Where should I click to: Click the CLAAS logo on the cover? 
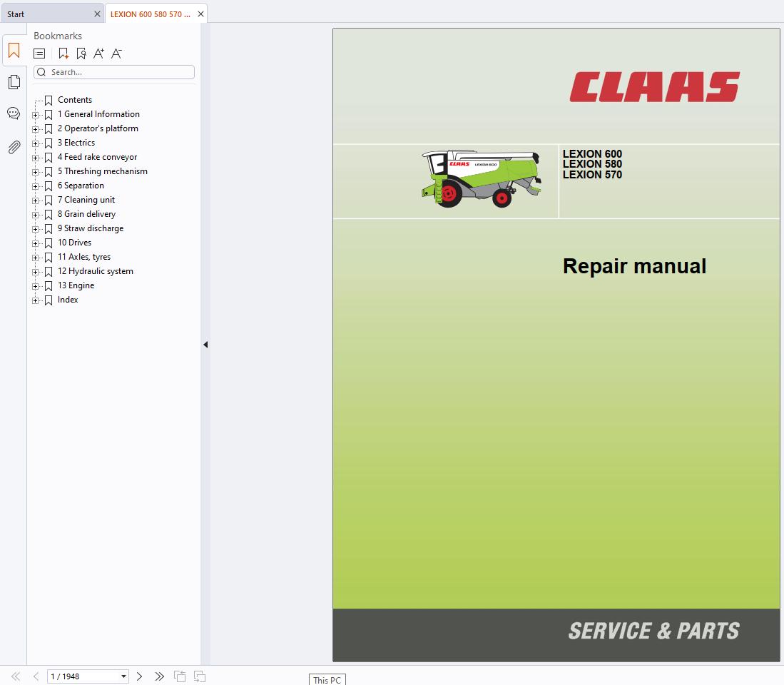tap(654, 87)
